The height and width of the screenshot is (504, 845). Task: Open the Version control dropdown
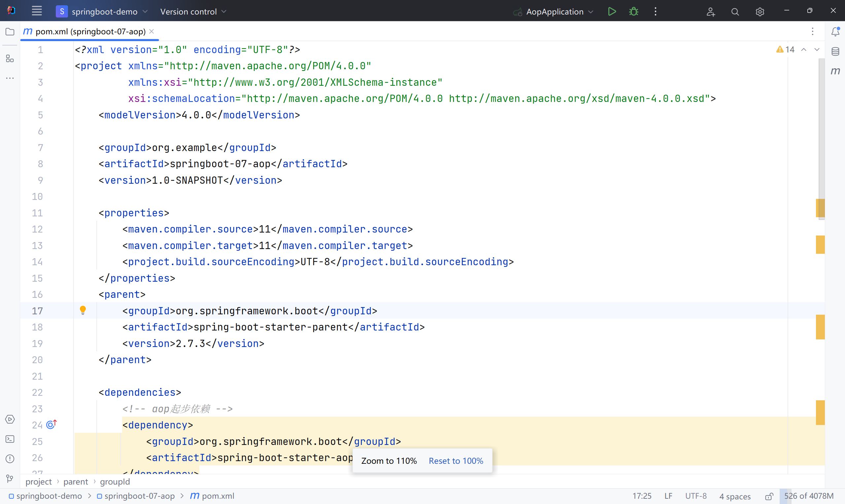coord(193,12)
